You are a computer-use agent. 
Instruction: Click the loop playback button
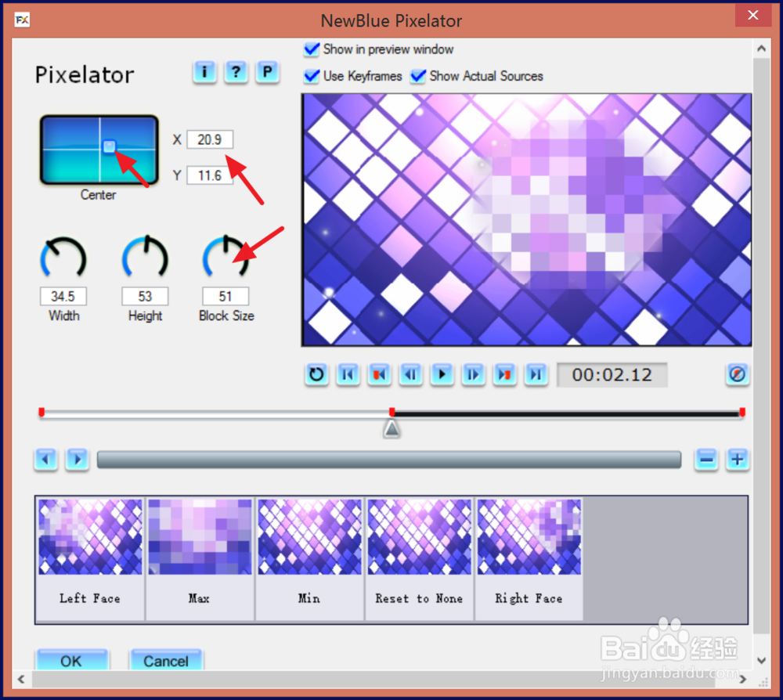pos(316,374)
